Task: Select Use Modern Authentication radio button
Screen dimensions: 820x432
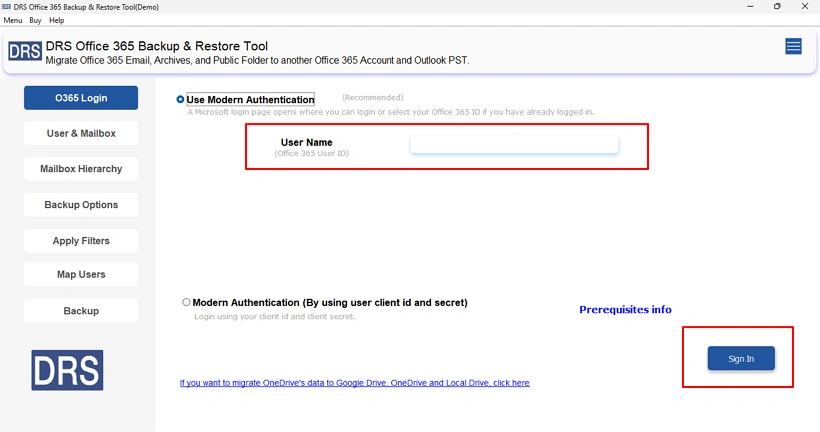Action: point(180,99)
